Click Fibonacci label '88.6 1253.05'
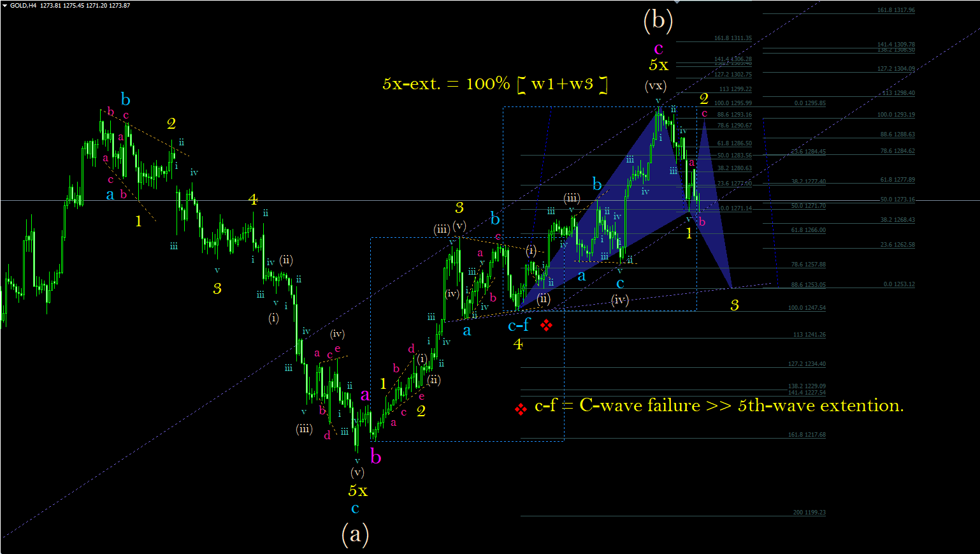The width and height of the screenshot is (980, 554). [808, 285]
